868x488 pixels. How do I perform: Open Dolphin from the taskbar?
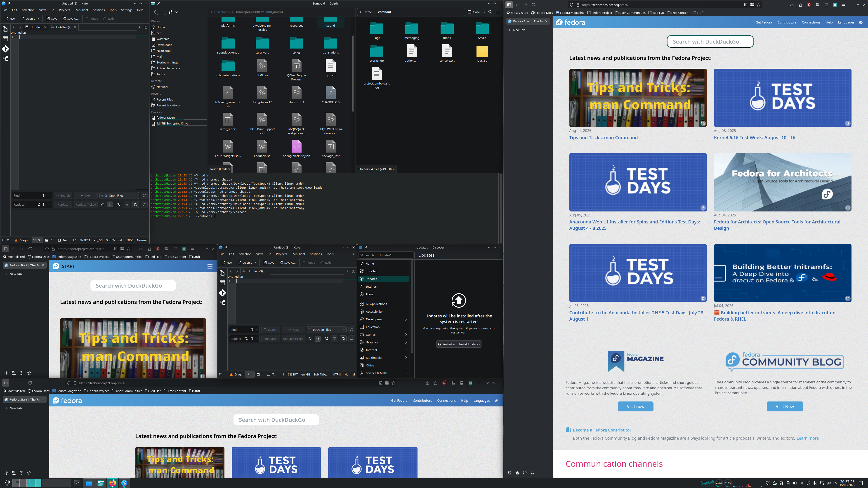[101, 483]
